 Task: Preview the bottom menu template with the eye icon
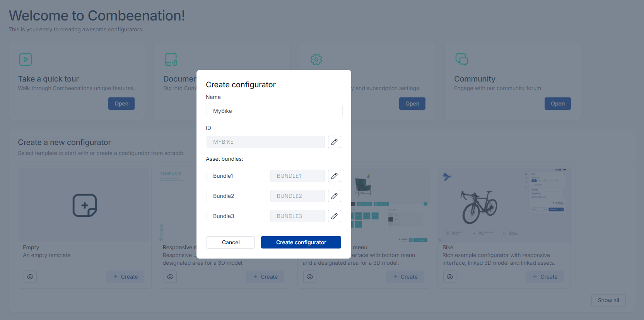[x=310, y=277]
